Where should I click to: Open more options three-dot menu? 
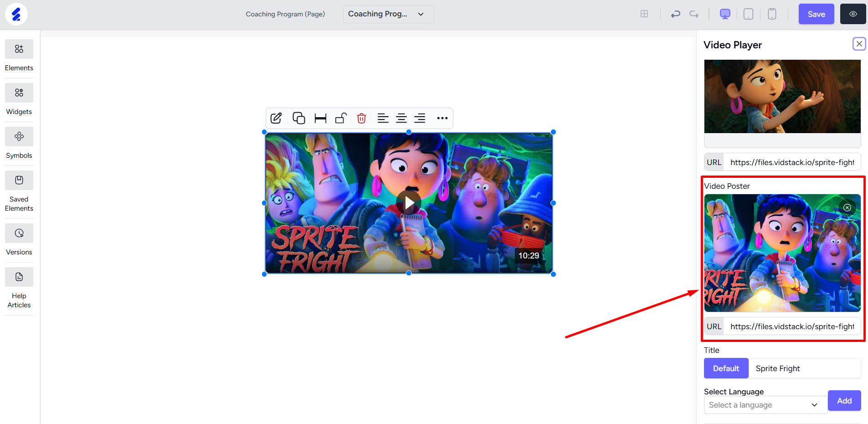tap(442, 118)
